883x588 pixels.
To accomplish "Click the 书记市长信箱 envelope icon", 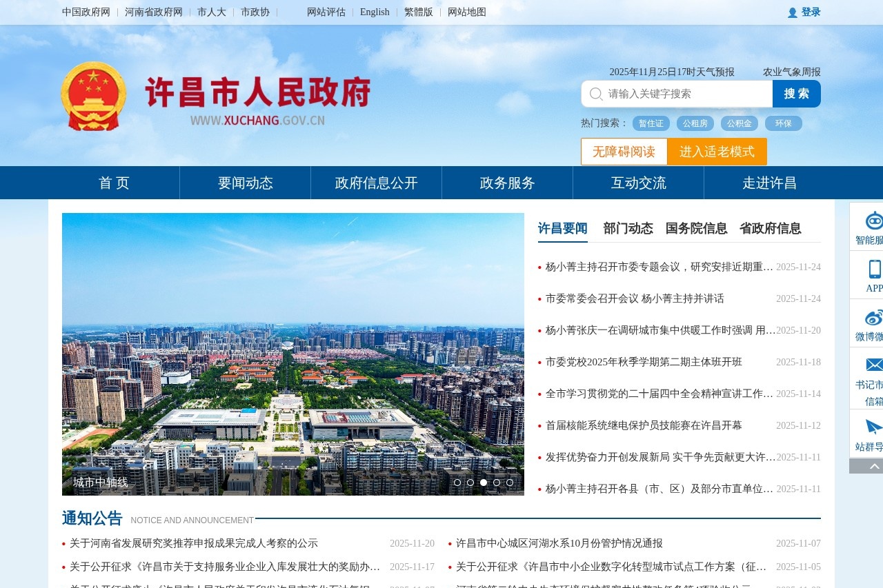I will (875, 364).
